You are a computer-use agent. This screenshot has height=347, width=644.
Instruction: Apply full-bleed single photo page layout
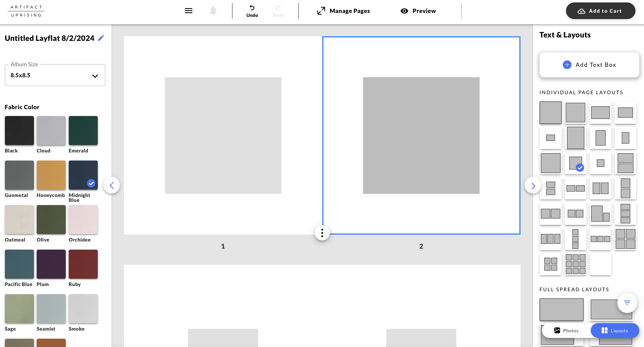(550, 112)
